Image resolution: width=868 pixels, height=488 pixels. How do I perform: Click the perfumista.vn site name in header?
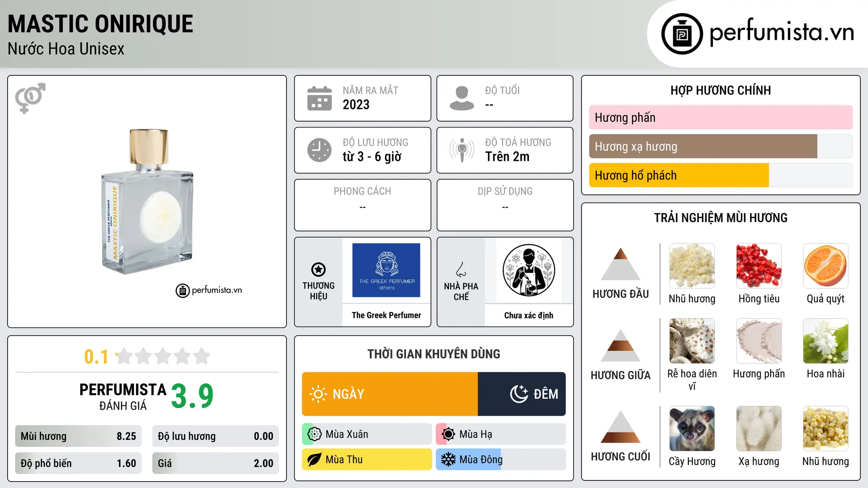point(782,32)
